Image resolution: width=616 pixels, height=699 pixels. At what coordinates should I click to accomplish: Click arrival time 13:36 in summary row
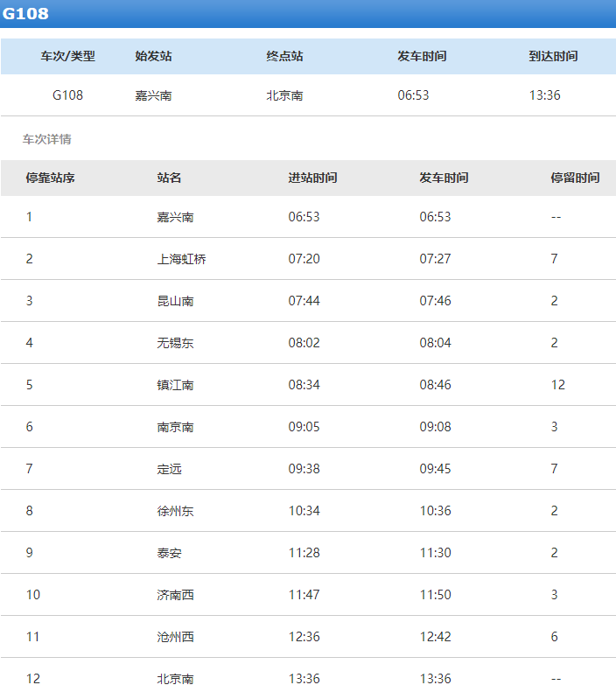coord(544,95)
